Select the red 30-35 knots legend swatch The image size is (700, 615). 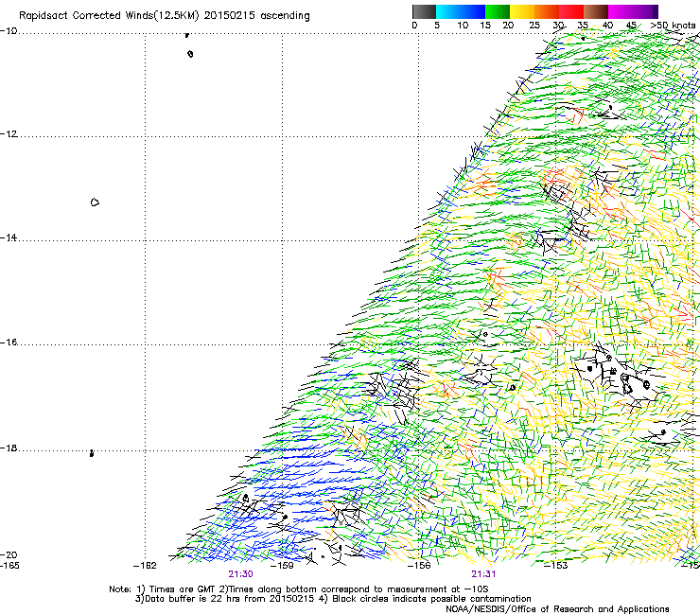571,11
